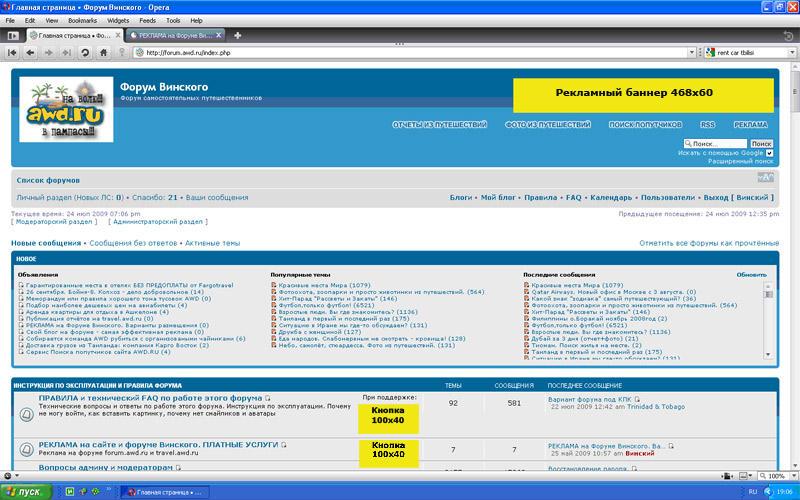The width and height of the screenshot is (800, 500).
Task: Click the font size change icon
Action: (x=765, y=178)
